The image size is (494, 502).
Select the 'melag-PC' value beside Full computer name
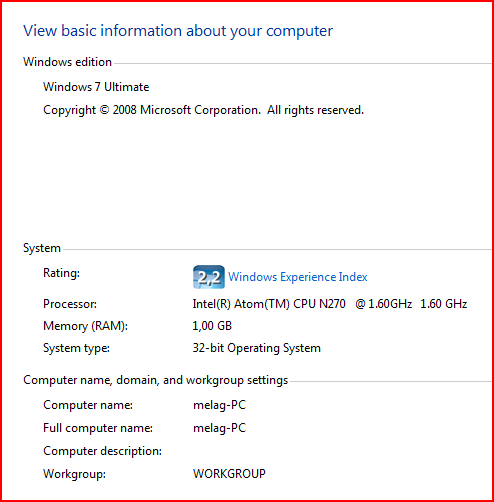[x=219, y=428]
